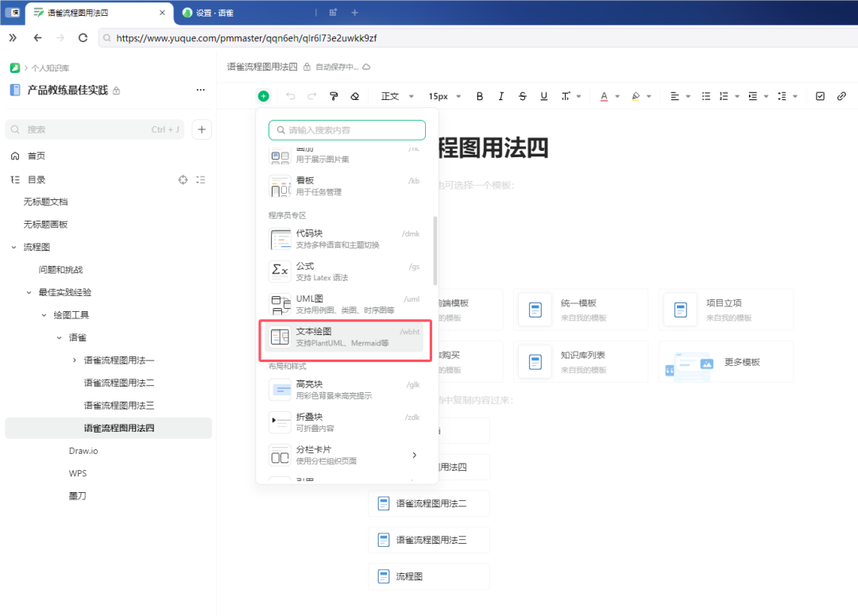Viewport: 858px width, 616px height.
Task: Insert a 折叠块 collapsible block
Action: click(344, 422)
